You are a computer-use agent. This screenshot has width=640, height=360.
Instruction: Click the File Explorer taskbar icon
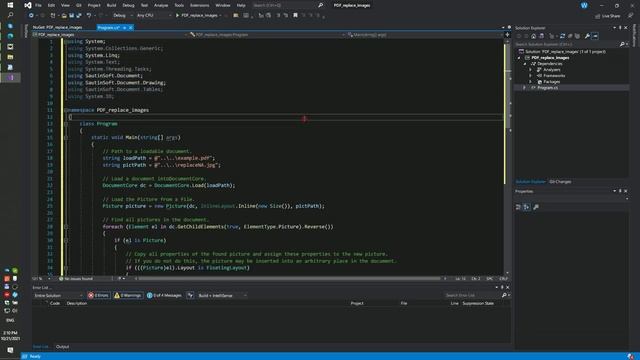coord(10,57)
